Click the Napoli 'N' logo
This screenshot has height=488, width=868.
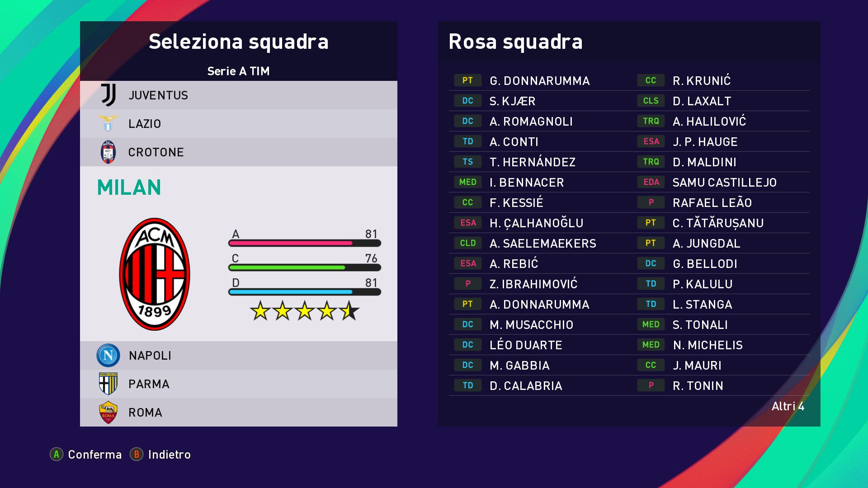[108, 355]
